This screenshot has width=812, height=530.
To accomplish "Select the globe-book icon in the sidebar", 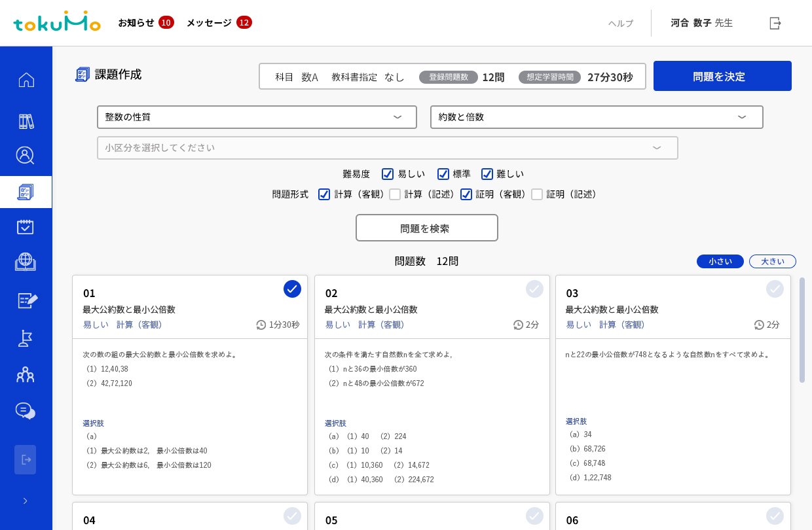I will click(26, 262).
